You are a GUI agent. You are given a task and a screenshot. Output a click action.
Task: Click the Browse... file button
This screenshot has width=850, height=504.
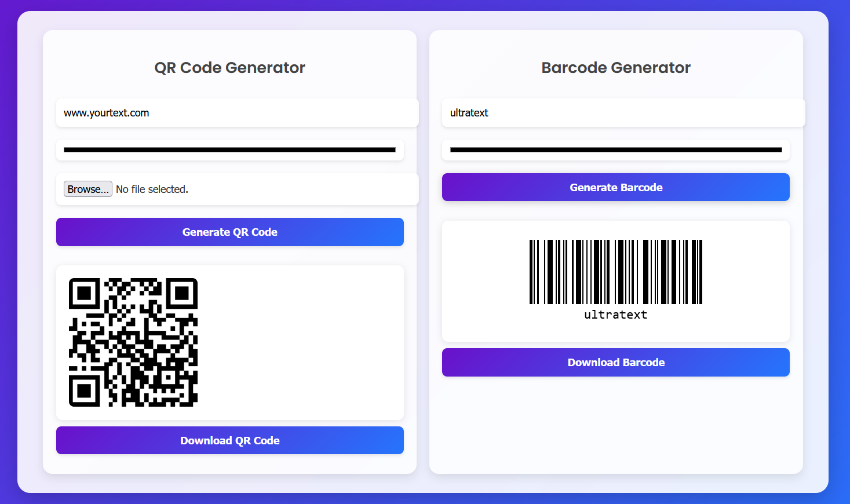(88, 189)
